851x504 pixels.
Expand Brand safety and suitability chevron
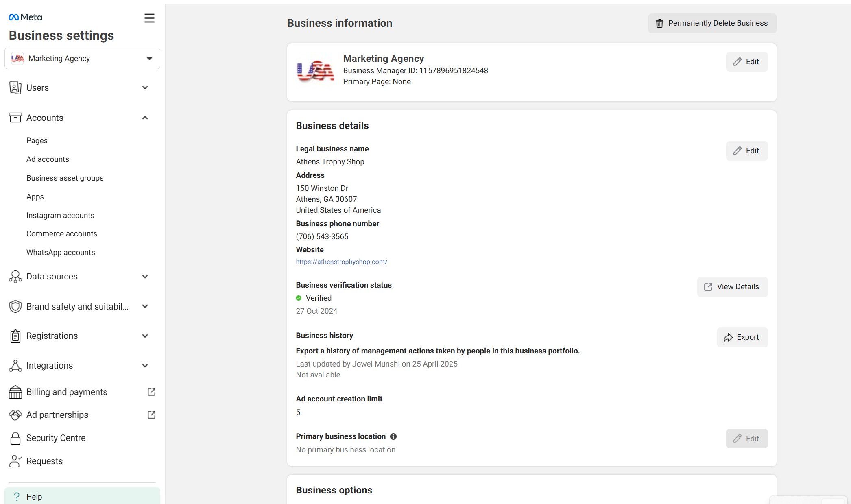click(x=145, y=306)
